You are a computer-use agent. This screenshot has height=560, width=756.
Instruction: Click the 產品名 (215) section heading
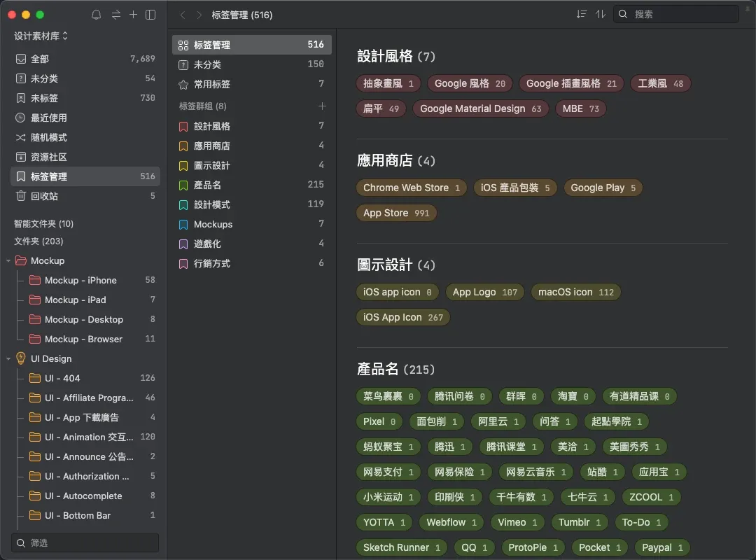click(x=395, y=370)
